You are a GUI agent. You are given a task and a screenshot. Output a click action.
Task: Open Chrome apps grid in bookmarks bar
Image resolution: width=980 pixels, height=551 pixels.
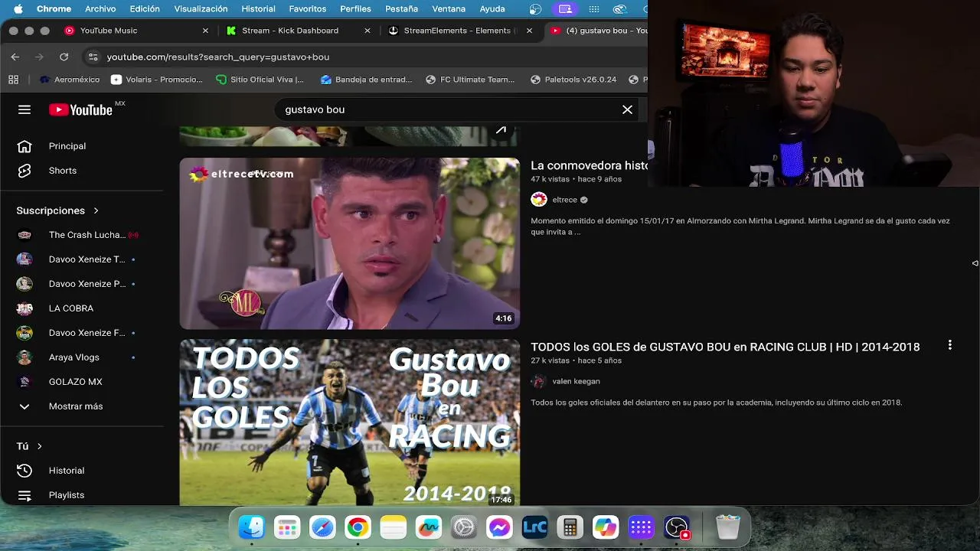13,80
